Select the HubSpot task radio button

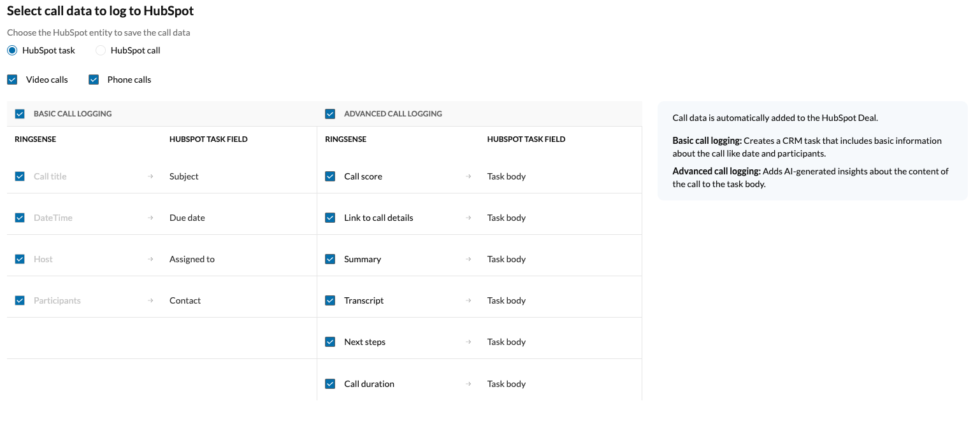click(x=11, y=50)
